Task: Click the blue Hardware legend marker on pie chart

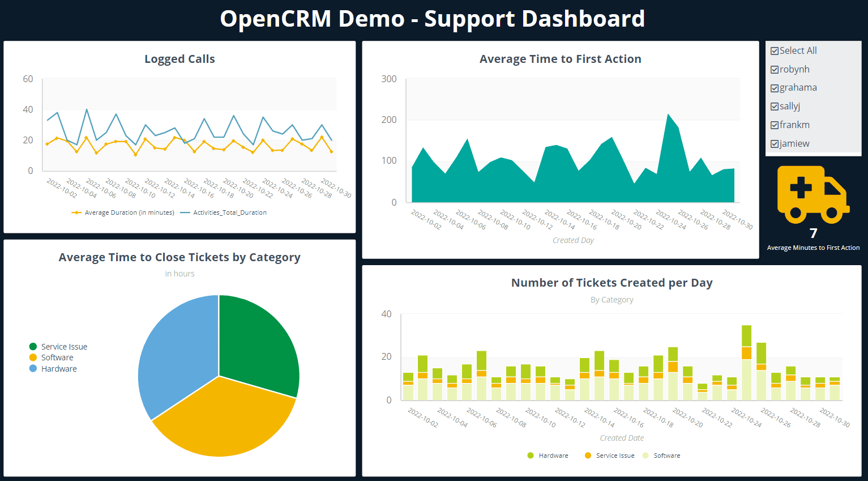Action: pyautogui.click(x=33, y=369)
